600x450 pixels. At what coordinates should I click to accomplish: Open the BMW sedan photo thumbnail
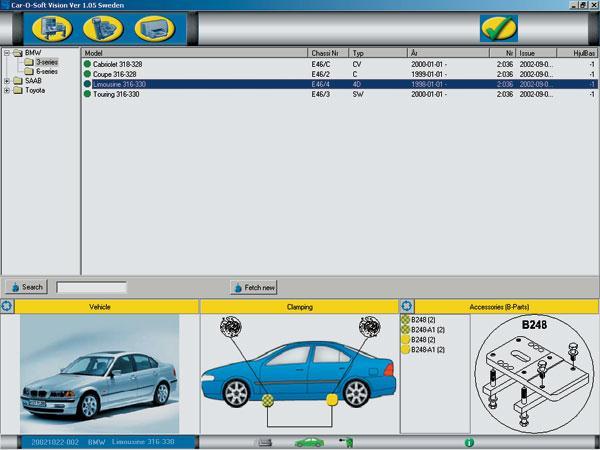pyautogui.click(x=99, y=374)
